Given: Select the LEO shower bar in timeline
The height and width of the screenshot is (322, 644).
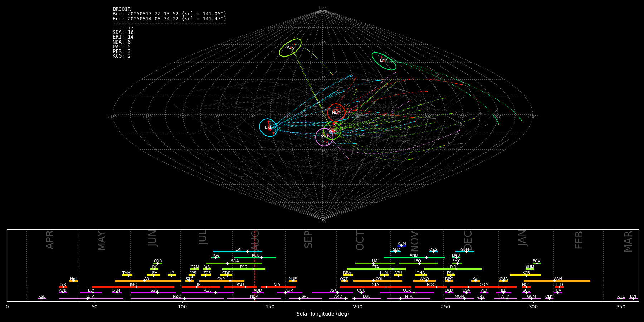Looking at the screenshot, I should [x=418, y=263].
